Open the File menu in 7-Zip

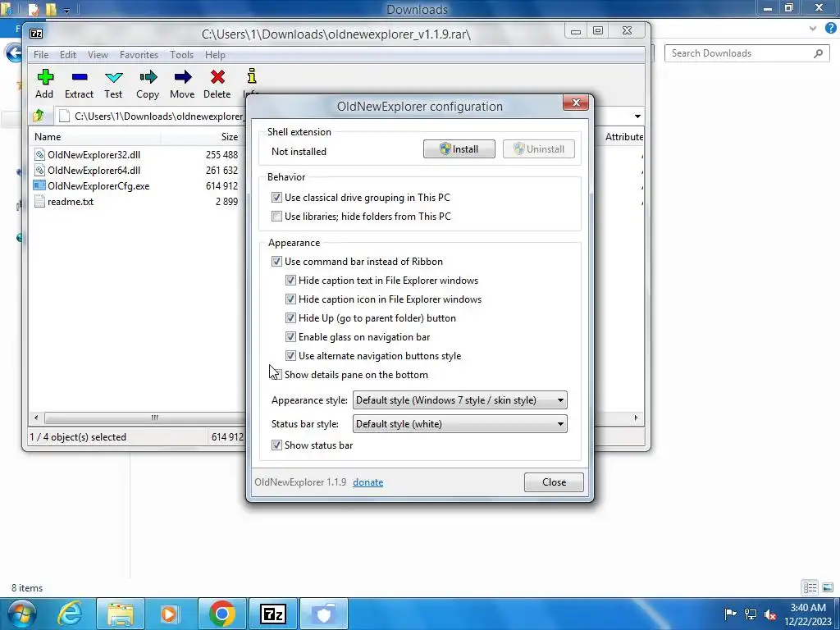tap(41, 55)
